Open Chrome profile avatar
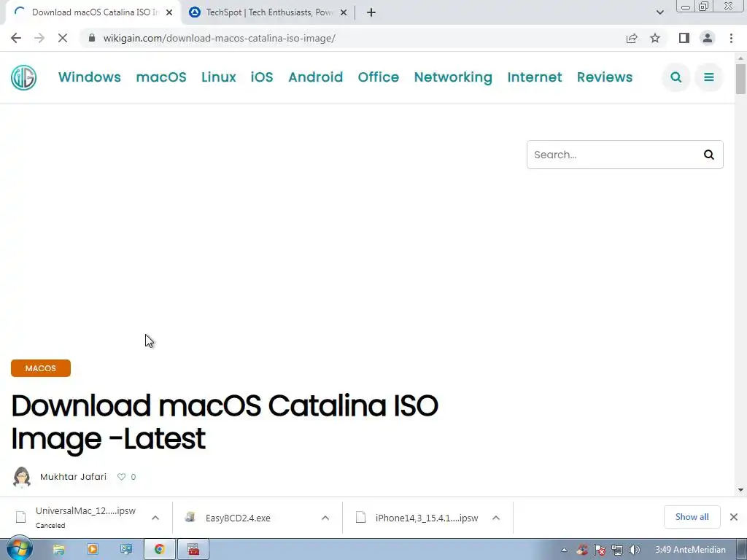747x560 pixels. pyautogui.click(x=708, y=38)
